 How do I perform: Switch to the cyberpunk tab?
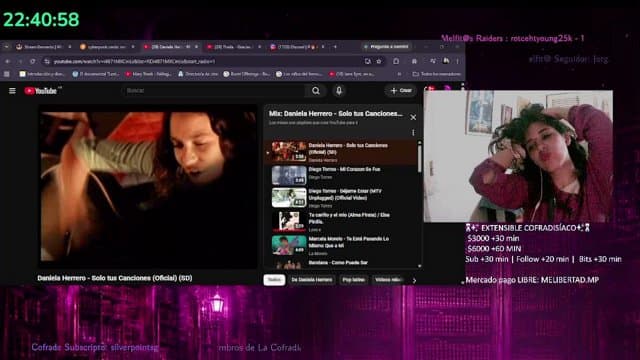pyautogui.click(x=106, y=47)
